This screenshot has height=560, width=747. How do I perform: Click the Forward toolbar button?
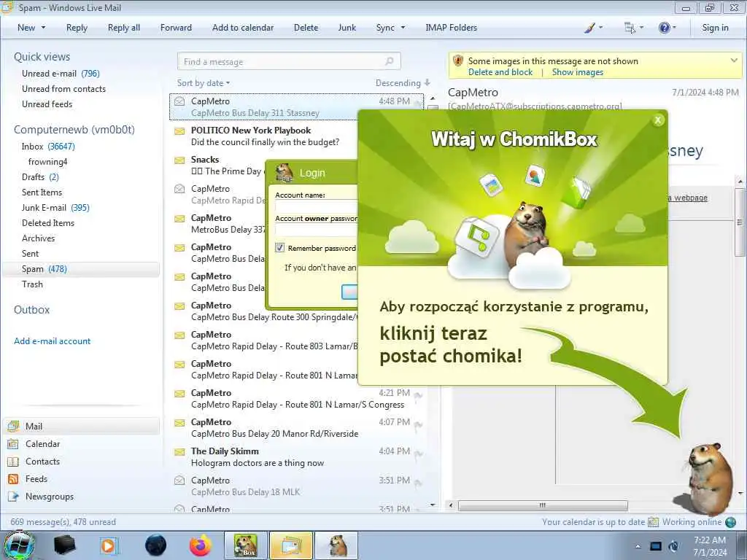point(176,28)
